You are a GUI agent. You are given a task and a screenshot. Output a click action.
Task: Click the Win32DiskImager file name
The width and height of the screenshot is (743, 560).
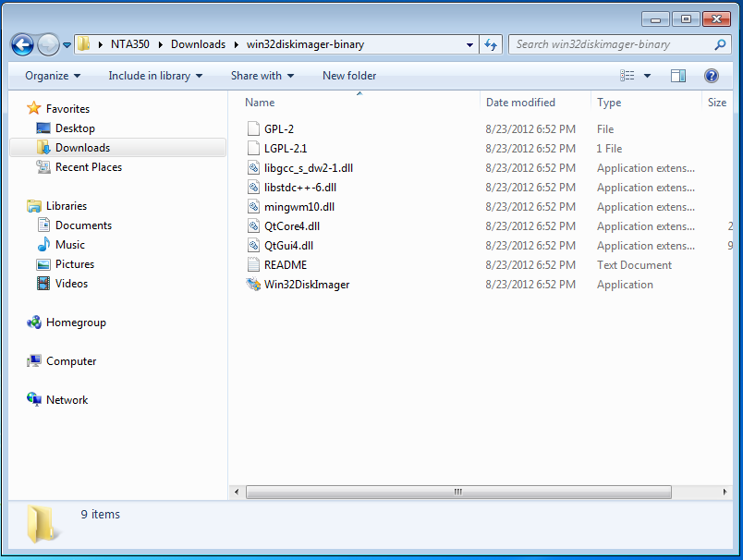coord(307,285)
